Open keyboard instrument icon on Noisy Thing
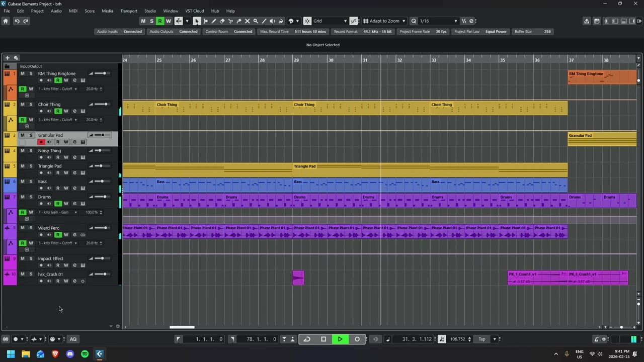The width and height of the screenshot is (644, 362). 83,157
